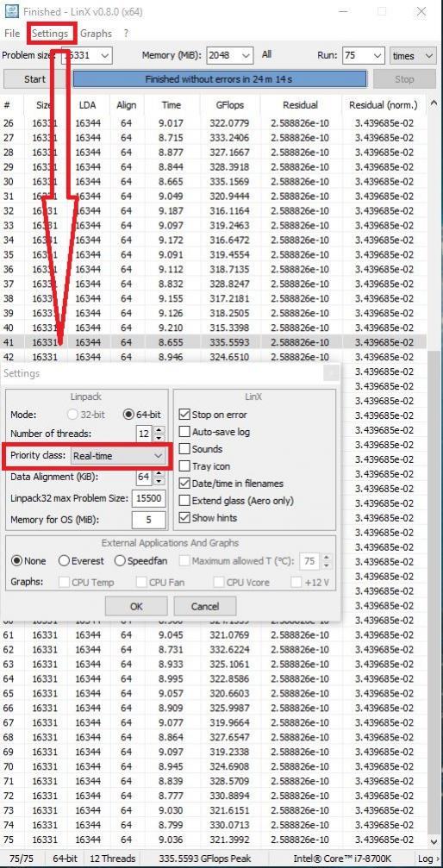The image size is (443, 868).
Task: Open the 'times' run unit dropdown
Action: tap(413, 55)
